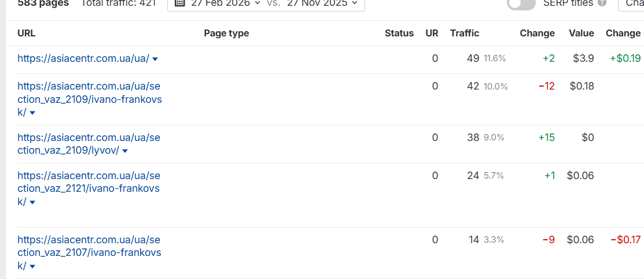Sort by the UR column header

point(432,33)
